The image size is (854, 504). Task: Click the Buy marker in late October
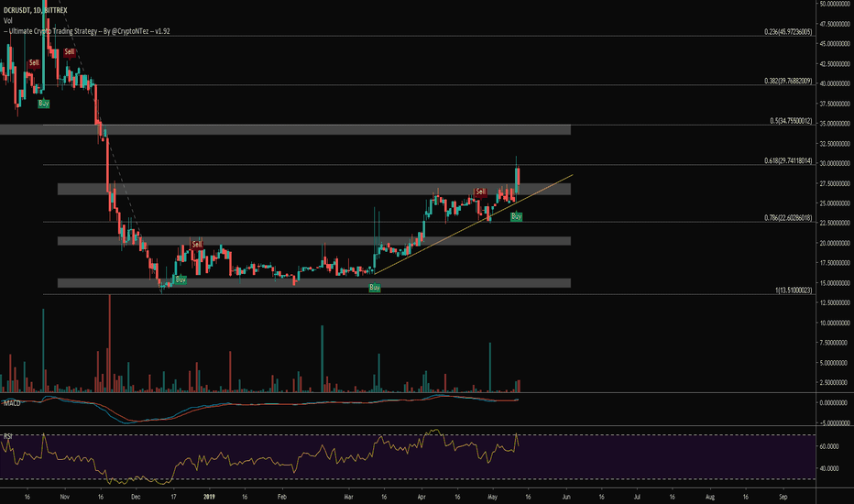click(44, 103)
